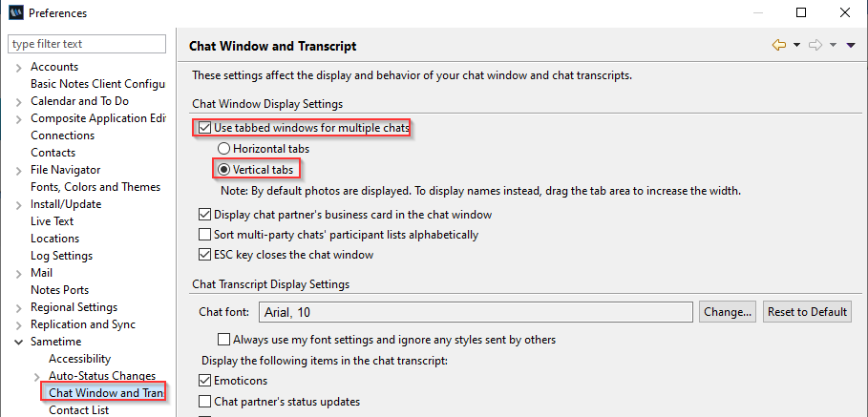Uncheck Use tabbed windows for multiple chats

[204, 128]
